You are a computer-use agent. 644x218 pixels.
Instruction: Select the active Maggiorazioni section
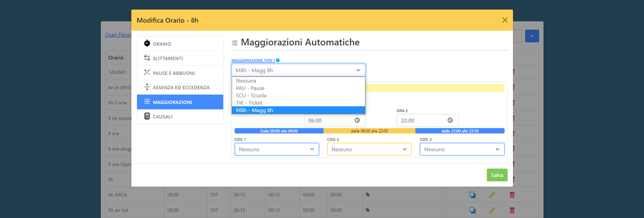(x=180, y=102)
